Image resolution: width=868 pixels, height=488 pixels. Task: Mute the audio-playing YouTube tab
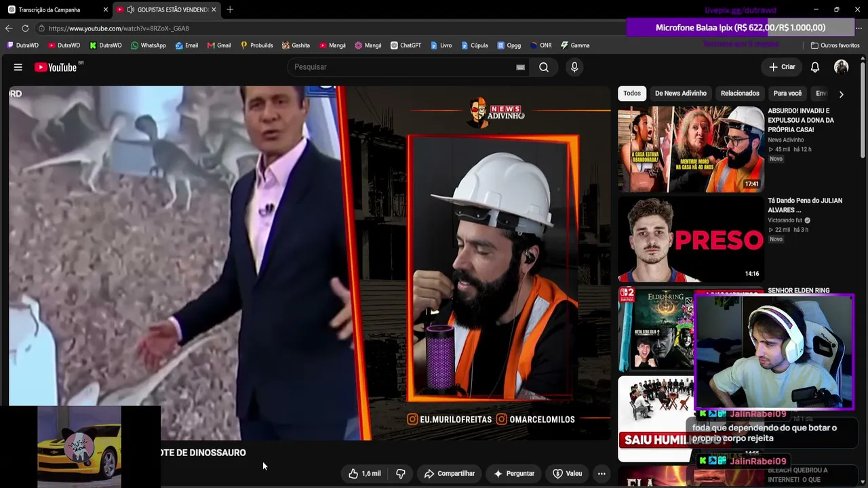(x=130, y=9)
